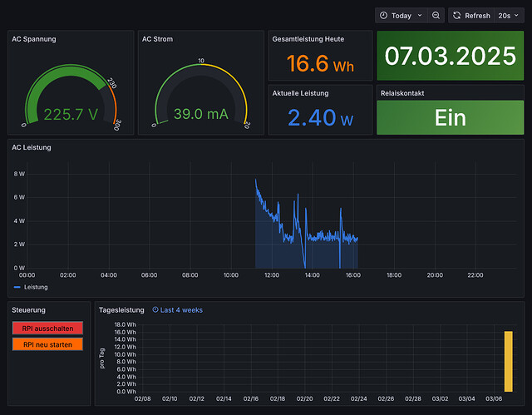Click the clock icon in time picker
The width and height of the screenshot is (532, 415).
click(x=383, y=16)
